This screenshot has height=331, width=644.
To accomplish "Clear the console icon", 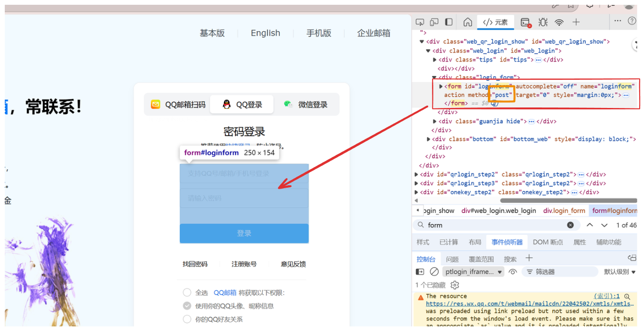I will (434, 272).
